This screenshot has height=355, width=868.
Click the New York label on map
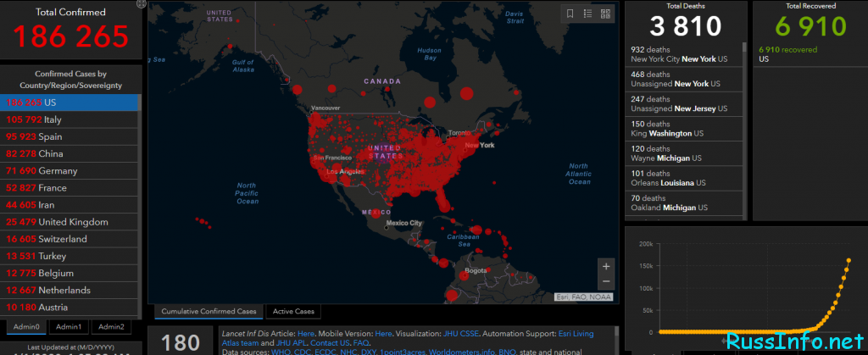point(480,146)
